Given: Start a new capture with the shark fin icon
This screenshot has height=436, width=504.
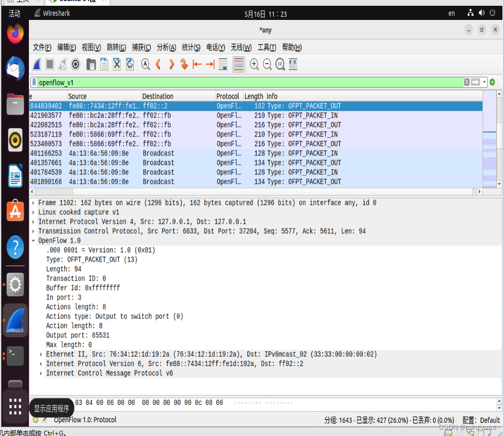Looking at the screenshot, I should (x=36, y=64).
